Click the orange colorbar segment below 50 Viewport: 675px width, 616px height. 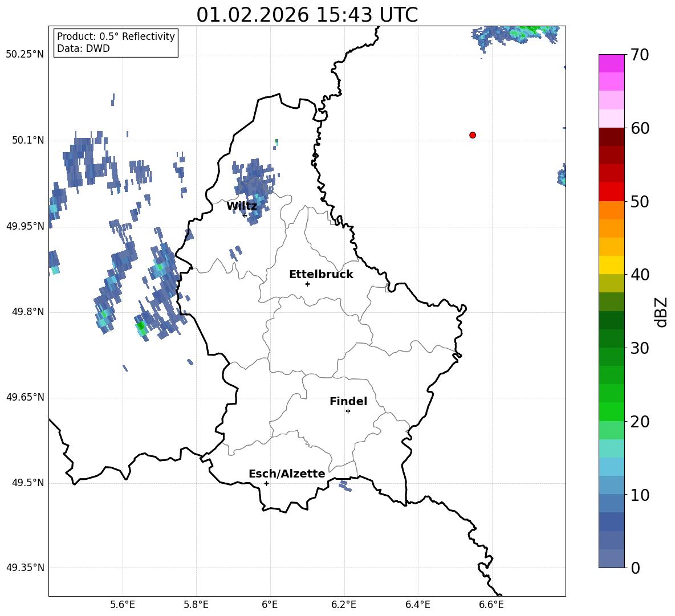point(611,210)
